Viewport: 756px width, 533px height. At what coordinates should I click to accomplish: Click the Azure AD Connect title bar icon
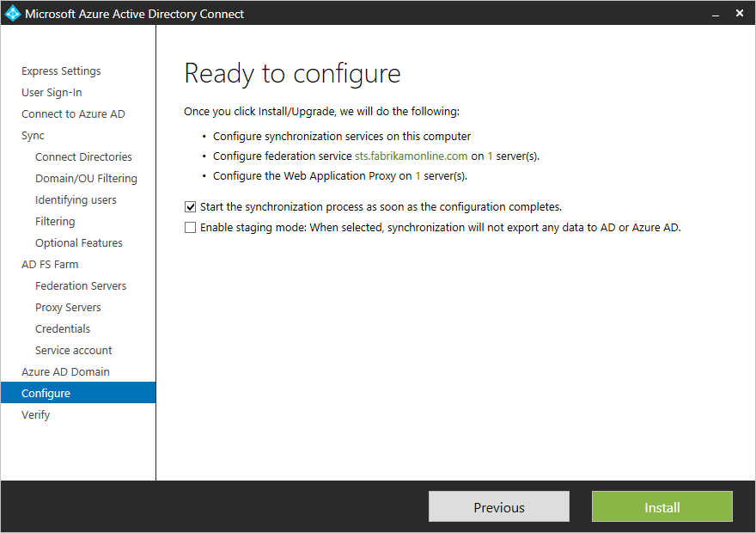point(13,13)
